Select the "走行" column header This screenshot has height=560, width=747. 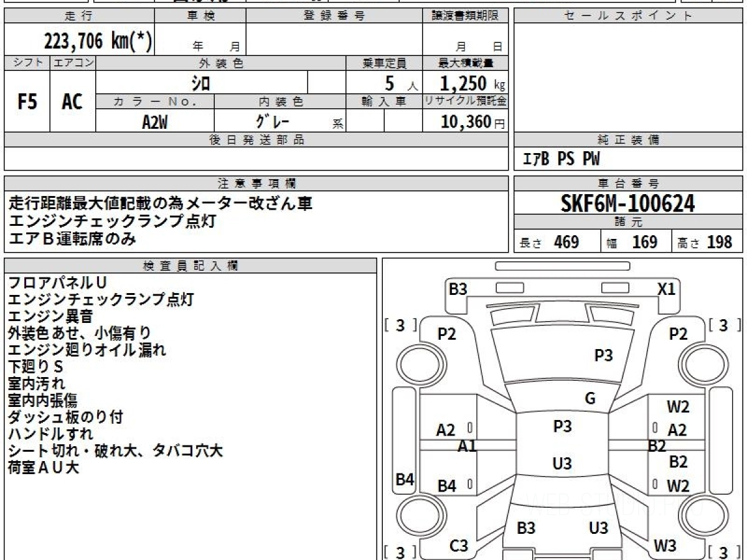79,16
